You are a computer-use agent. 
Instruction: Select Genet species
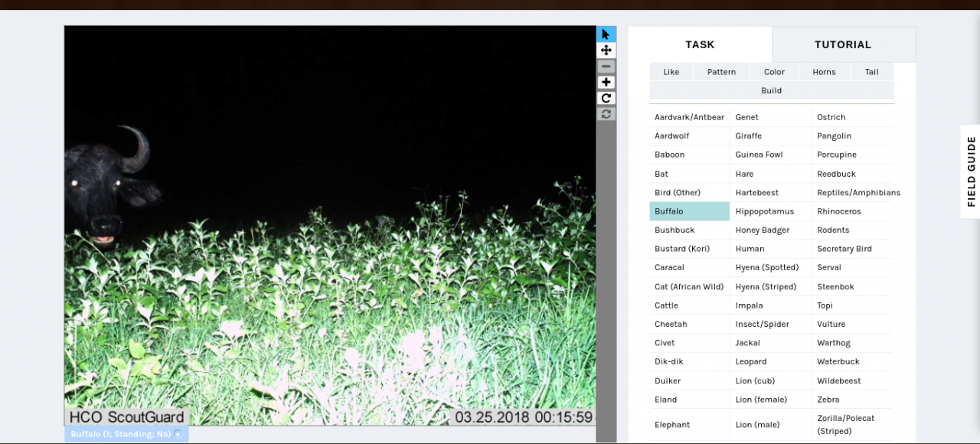770,117
